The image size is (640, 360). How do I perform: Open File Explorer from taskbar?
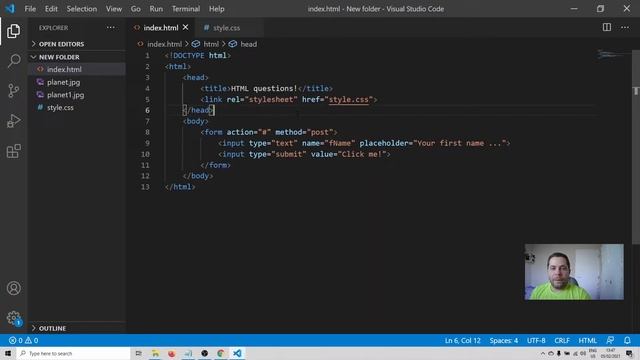pos(156,353)
